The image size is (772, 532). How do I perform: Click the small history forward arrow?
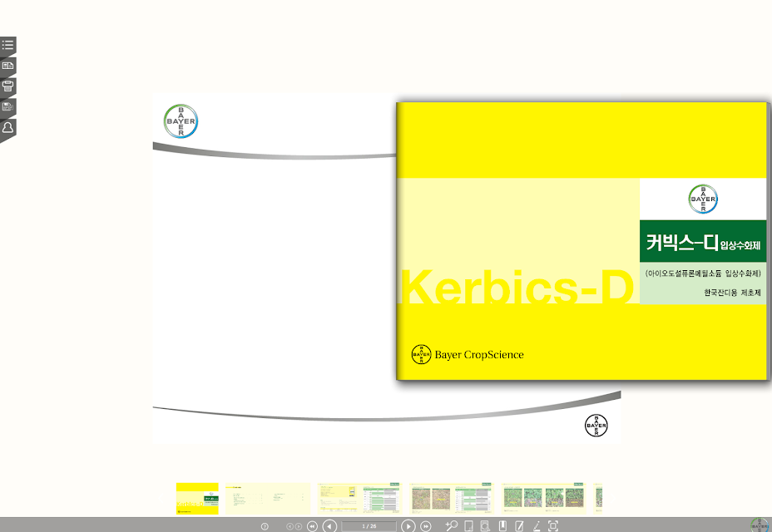pyautogui.click(x=299, y=526)
